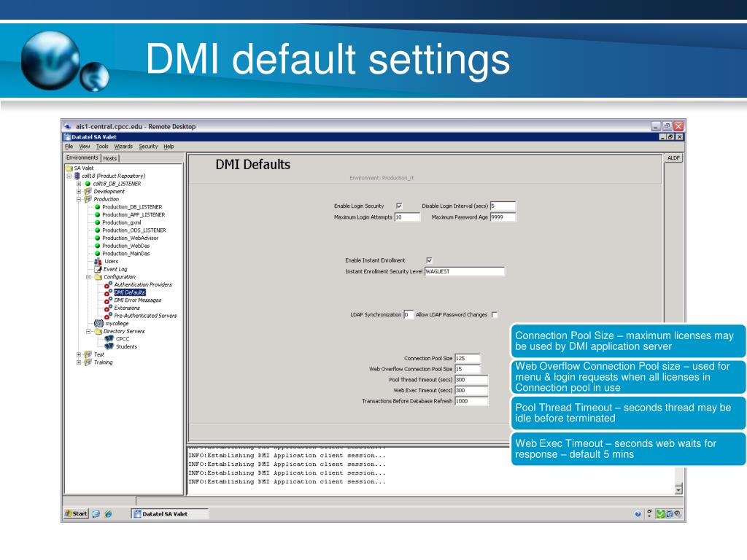Open the Tools menu
The width and height of the screenshot is (747, 560).
tap(102, 146)
